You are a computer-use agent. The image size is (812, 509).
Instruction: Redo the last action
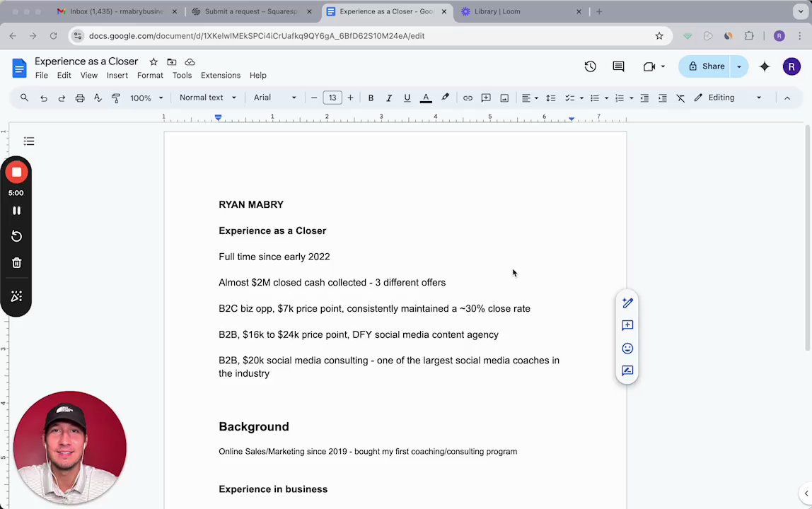pos(62,98)
